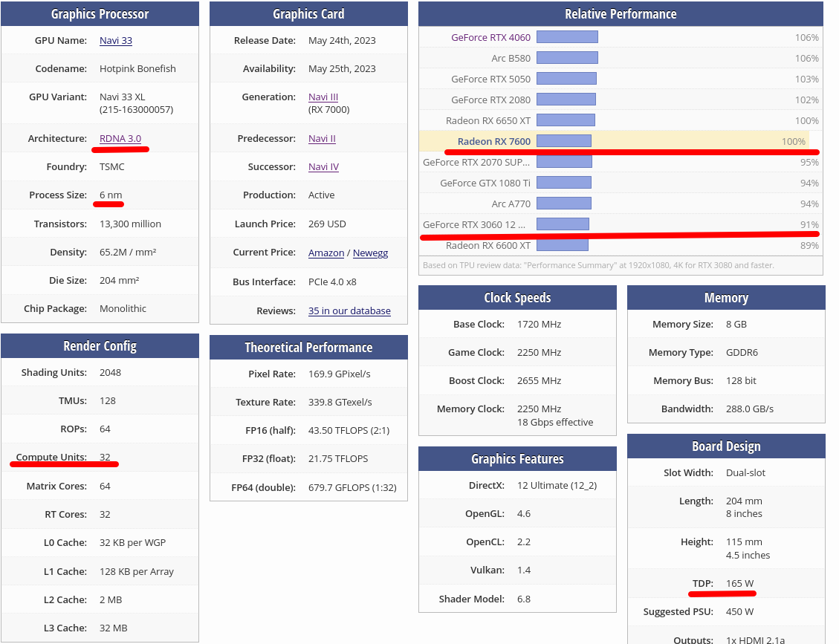Click the Hotpink Bonefish codename value

[x=137, y=69]
